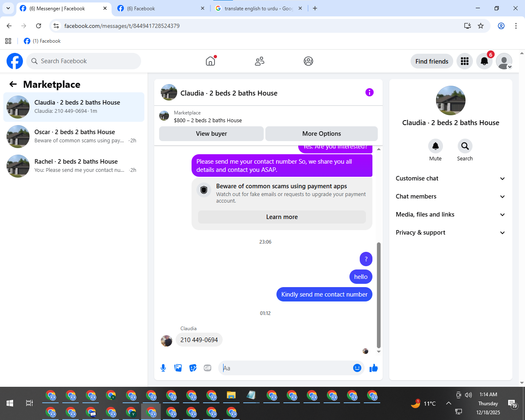Open Groups icon in top navigation
The image size is (525, 420).
308,61
